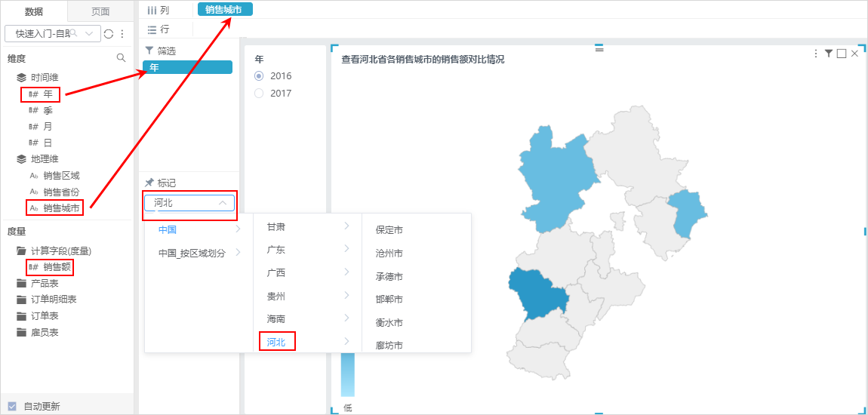Click the dimension search magnifier

(x=121, y=57)
